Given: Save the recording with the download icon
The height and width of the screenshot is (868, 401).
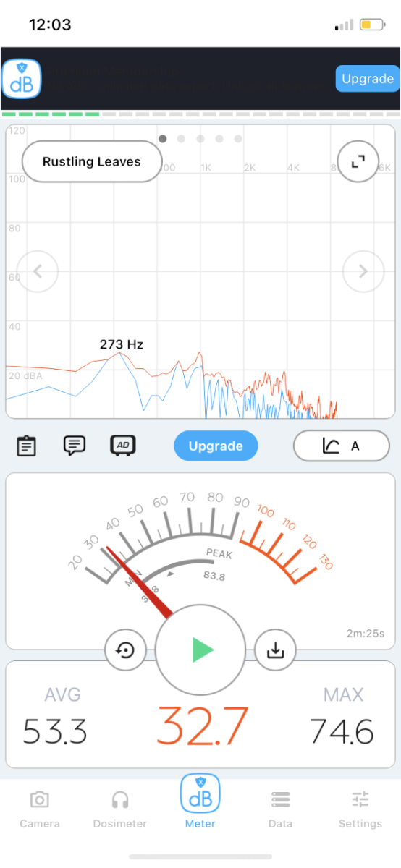Looking at the screenshot, I should pyautogui.click(x=275, y=650).
